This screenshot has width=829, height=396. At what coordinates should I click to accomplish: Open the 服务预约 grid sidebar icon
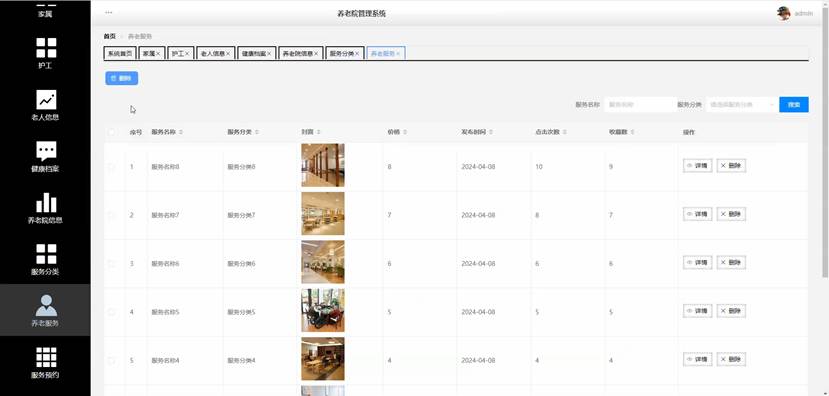(46, 357)
